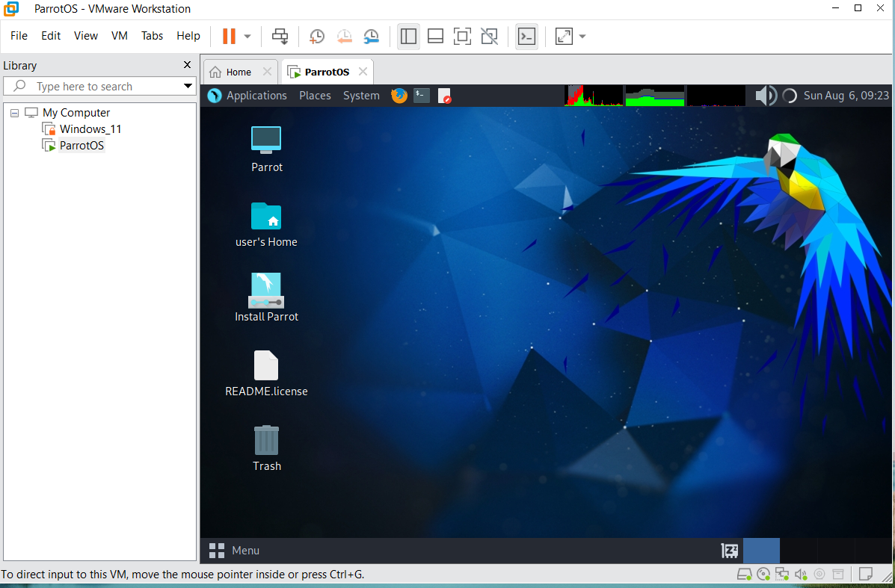Click the stretch guest display icon
The width and height of the screenshot is (895, 588).
(564, 36)
